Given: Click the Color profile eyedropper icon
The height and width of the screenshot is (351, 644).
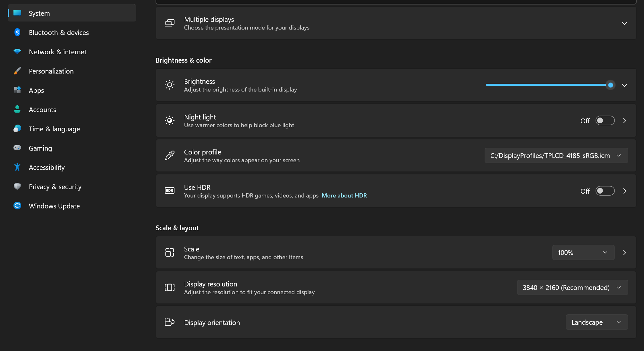Looking at the screenshot, I should 170,155.
